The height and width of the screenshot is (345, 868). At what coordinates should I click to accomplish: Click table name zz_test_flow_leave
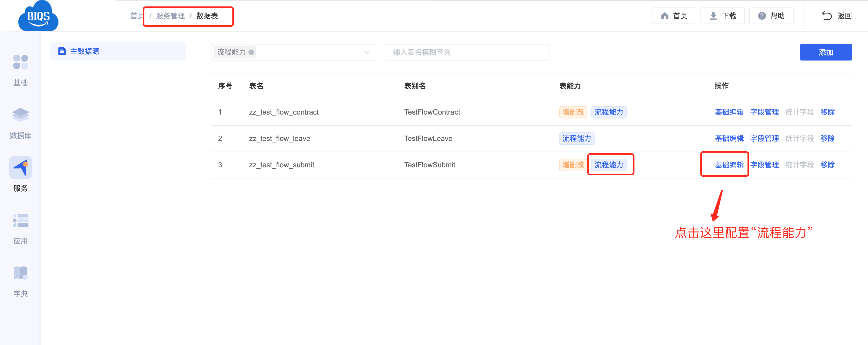279,138
